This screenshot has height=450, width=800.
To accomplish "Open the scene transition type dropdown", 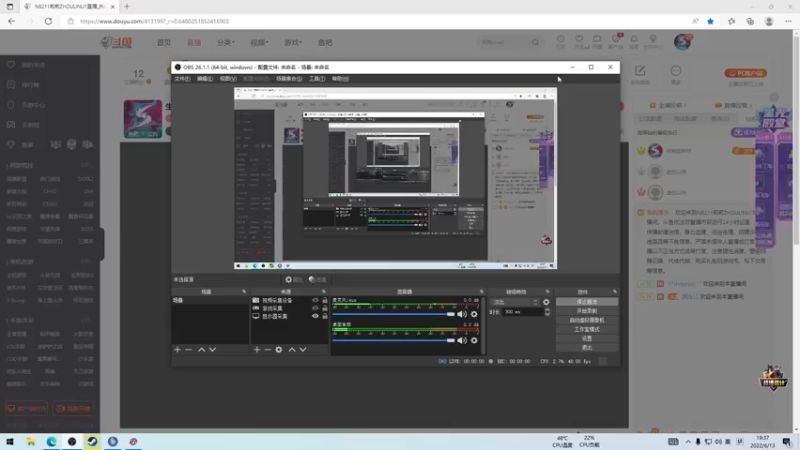I will pyautogui.click(x=515, y=302).
